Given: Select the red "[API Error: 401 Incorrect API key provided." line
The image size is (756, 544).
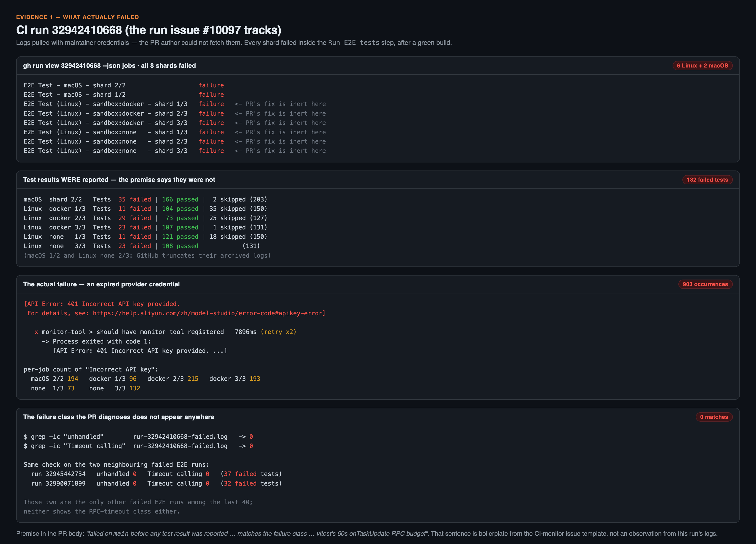Looking at the screenshot, I should coord(102,304).
